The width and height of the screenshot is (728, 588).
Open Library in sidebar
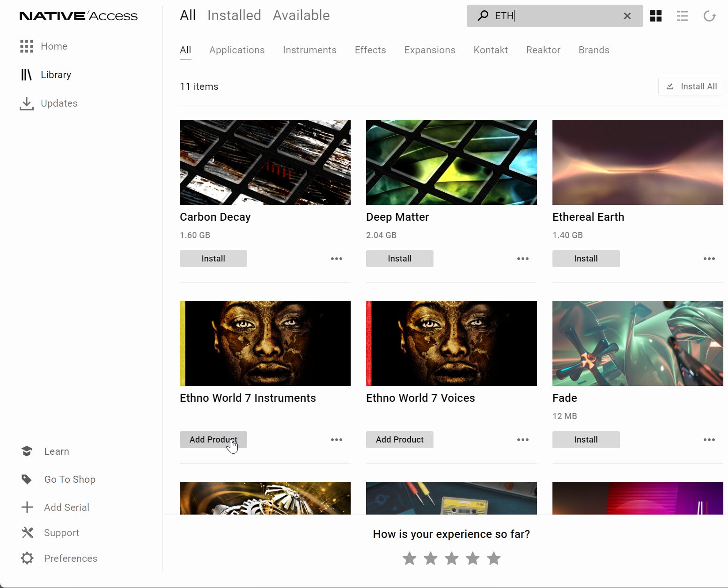tap(56, 75)
